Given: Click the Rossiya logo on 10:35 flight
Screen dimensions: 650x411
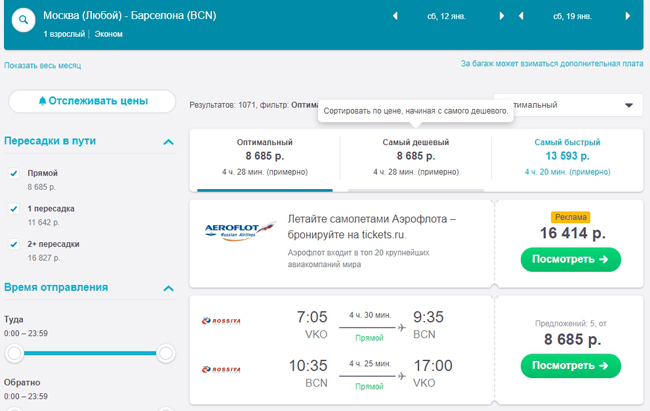Looking at the screenshot, I should pos(221,369).
